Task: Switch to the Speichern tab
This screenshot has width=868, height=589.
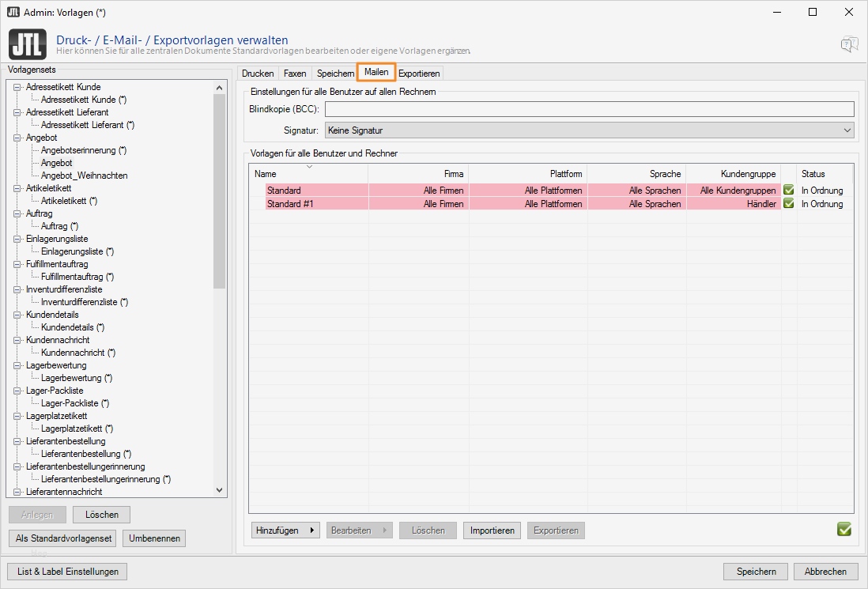Action: pos(335,73)
